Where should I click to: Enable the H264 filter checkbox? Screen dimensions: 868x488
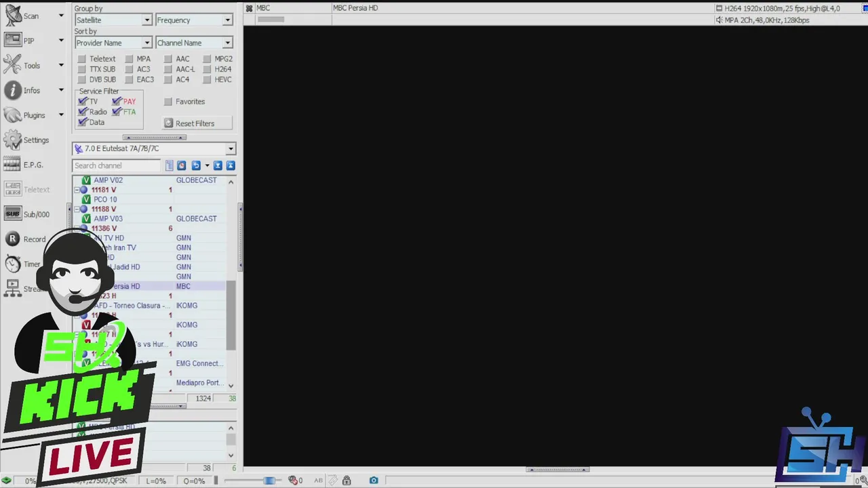click(207, 69)
